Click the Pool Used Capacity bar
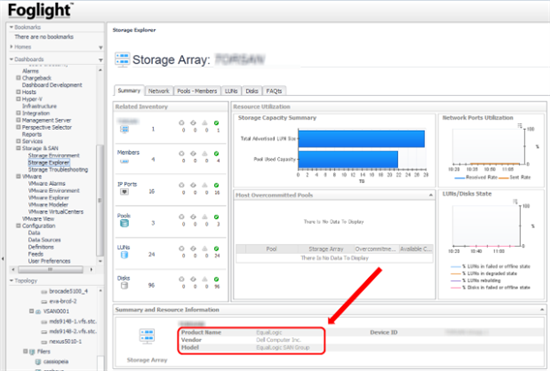 point(348,160)
